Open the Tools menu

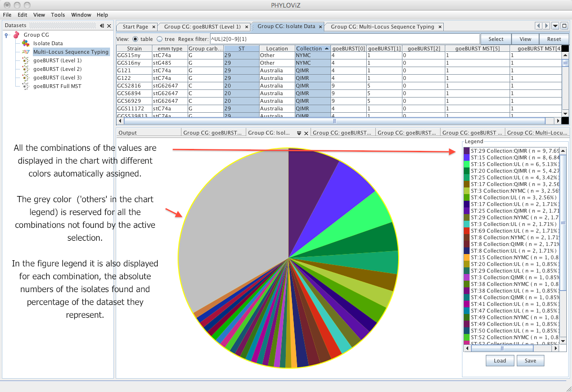[58, 15]
